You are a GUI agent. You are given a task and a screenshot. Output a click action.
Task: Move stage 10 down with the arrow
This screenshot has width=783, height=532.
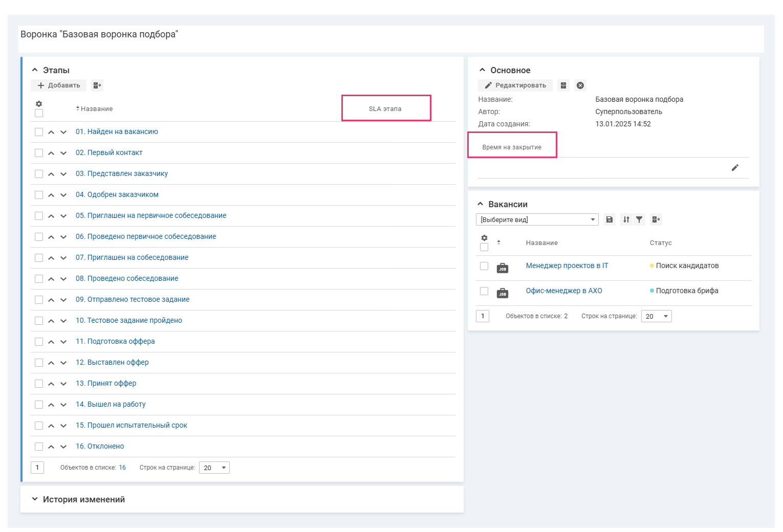coord(63,321)
